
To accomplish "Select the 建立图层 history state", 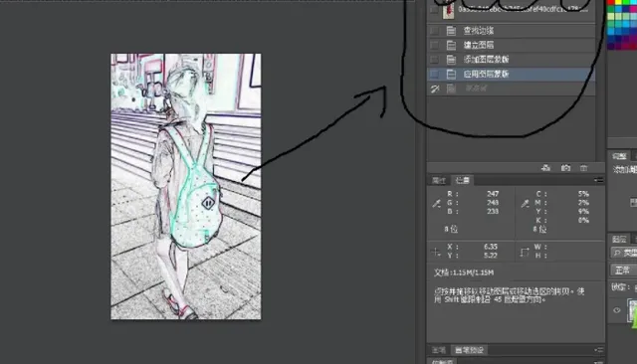I will [x=511, y=45].
